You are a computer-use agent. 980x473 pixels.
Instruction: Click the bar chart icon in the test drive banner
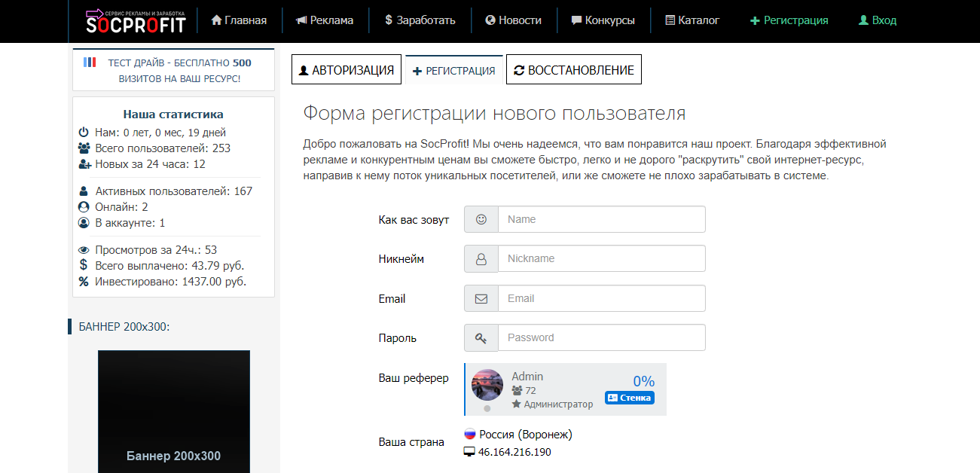click(x=90, y=63)
